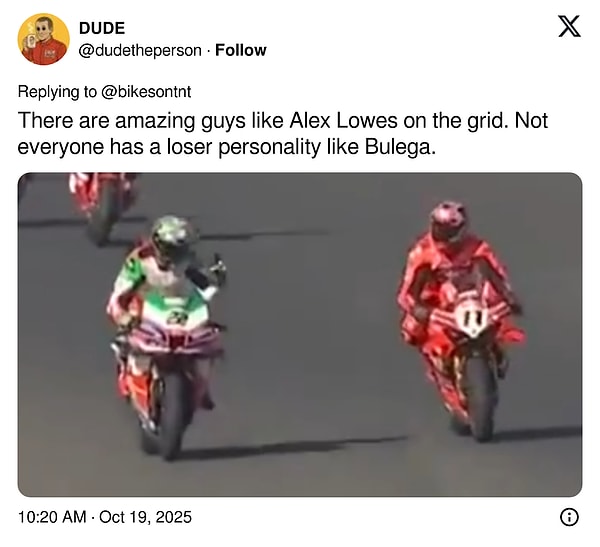Click the red Ducati rider number 11
This screenshot has height=547, width=600.
(x=461, y=320)
